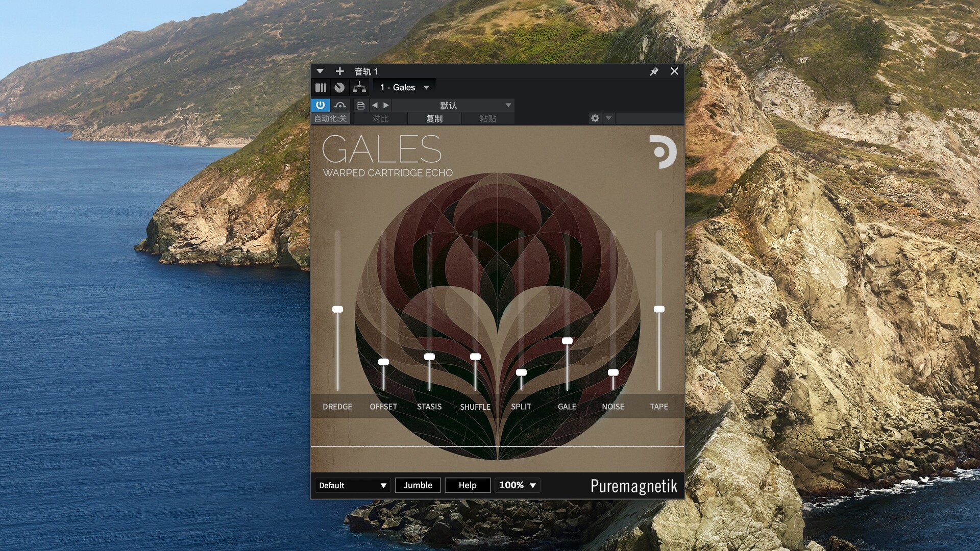Click the DREDGE label

point(337,407)
